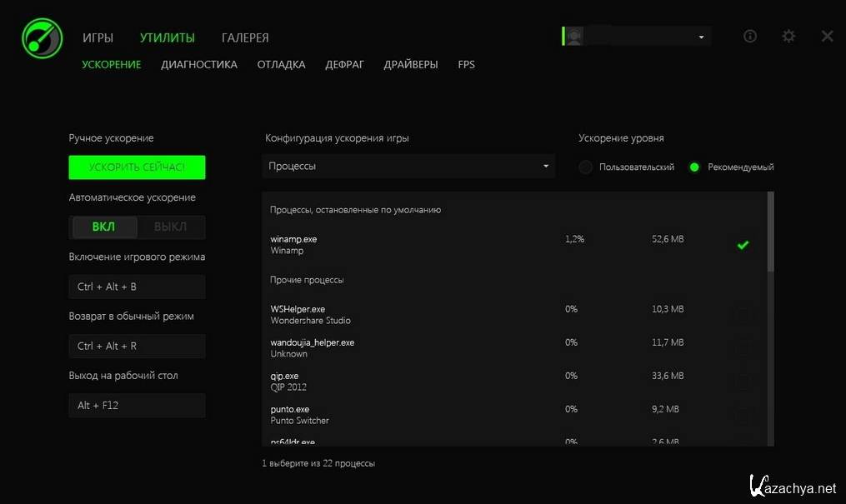Open the info icon in the header
Image resolution: width=846 pixels, height=504 pixels.
click(750, 37)
